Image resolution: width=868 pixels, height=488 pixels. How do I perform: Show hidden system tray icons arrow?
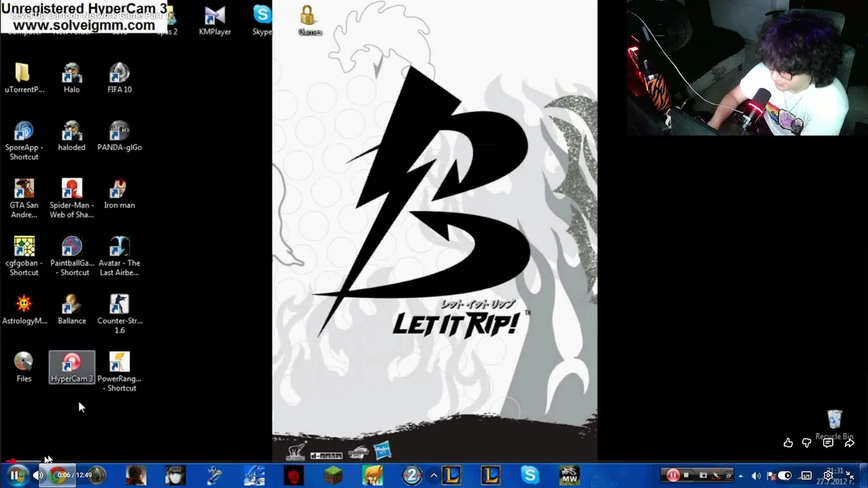[741, 476]
